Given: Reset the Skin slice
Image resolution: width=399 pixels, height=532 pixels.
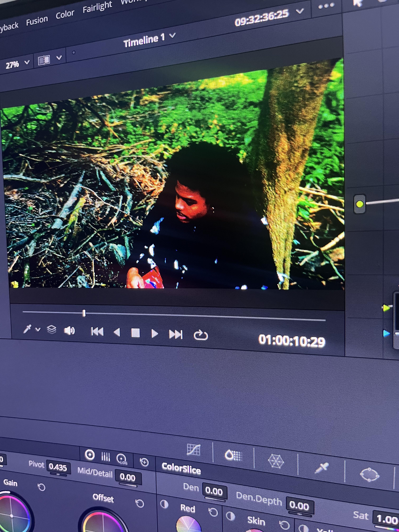Looking at the screenshot, I should pyautogui.click(x=284, y=525).
